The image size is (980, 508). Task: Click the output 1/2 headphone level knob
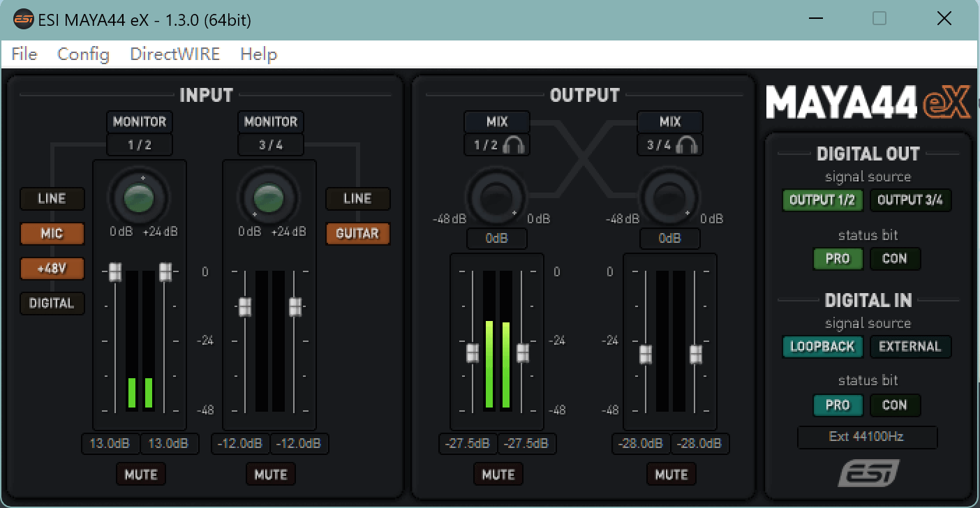(496, 198)
